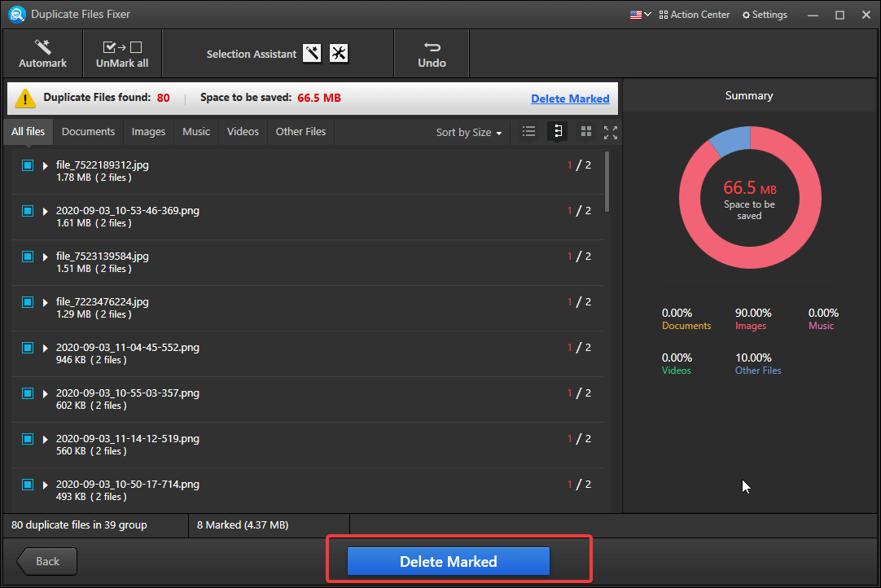Click the Automark label
Screen dimensions: 881x588
point(42,63)
